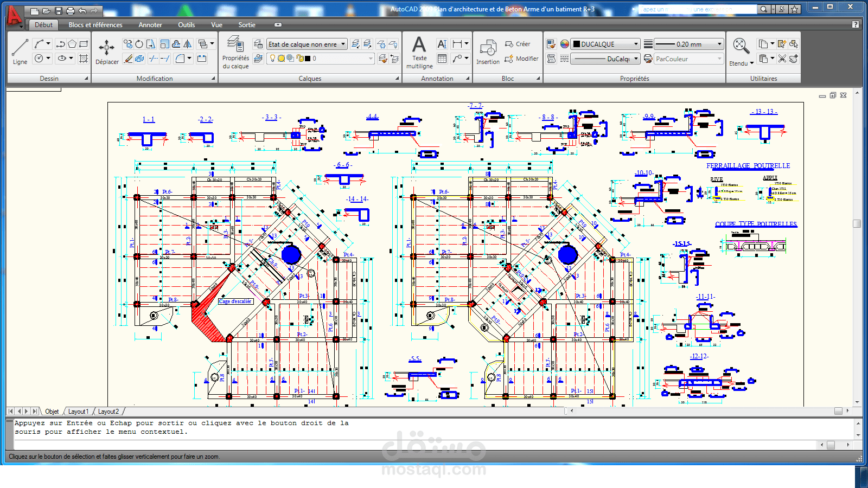Click the Rotate tool icon

pos(139,44)
